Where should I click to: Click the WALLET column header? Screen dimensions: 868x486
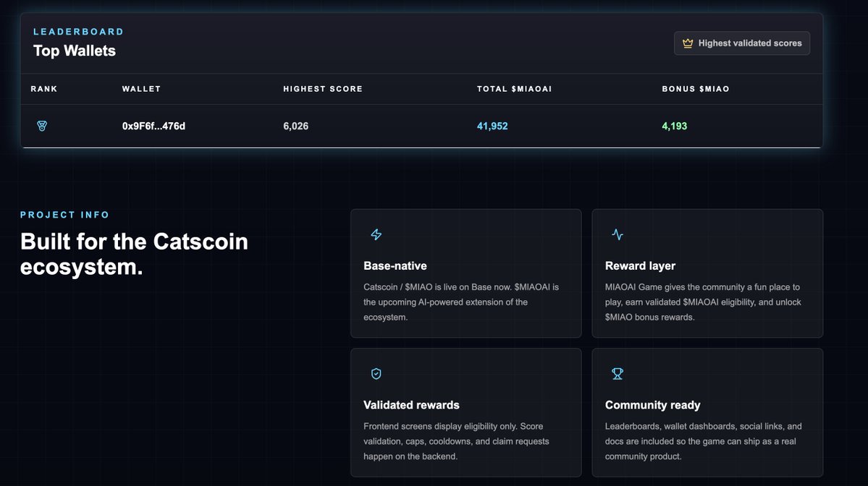pos(141,89)
